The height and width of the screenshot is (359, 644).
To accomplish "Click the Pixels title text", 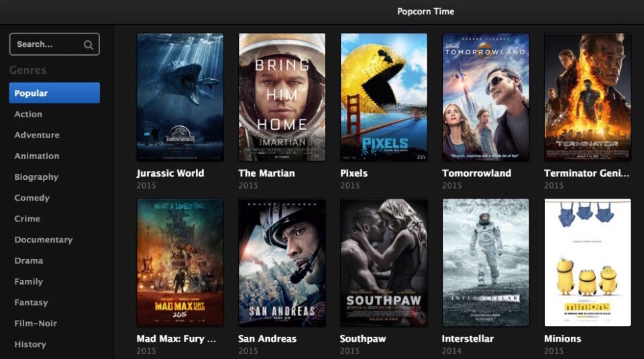I will pyautogui.click(x=354, y=173).
